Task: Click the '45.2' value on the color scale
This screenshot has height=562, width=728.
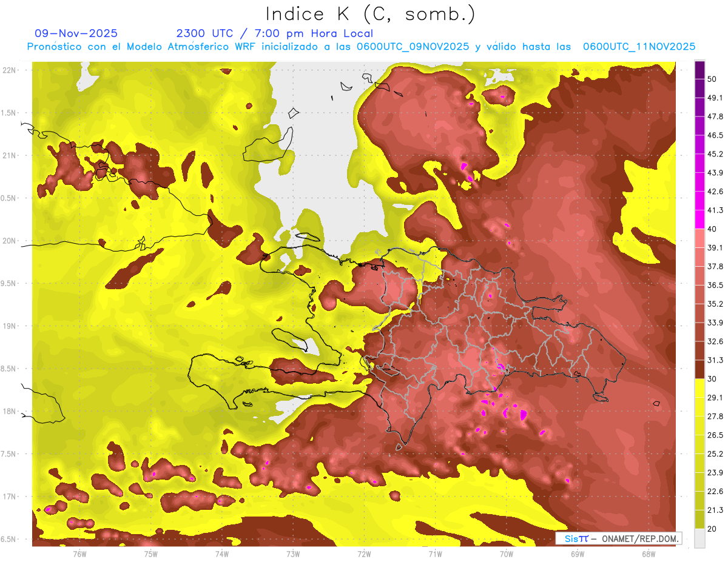Action: point(715,154)
